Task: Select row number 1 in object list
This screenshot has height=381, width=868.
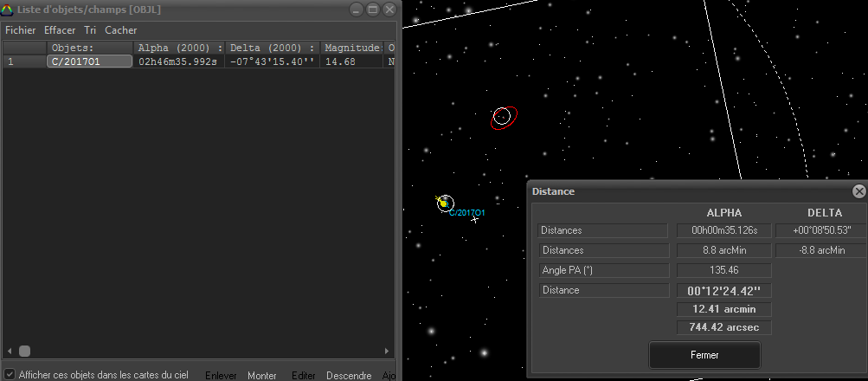Action: (24, 61)
